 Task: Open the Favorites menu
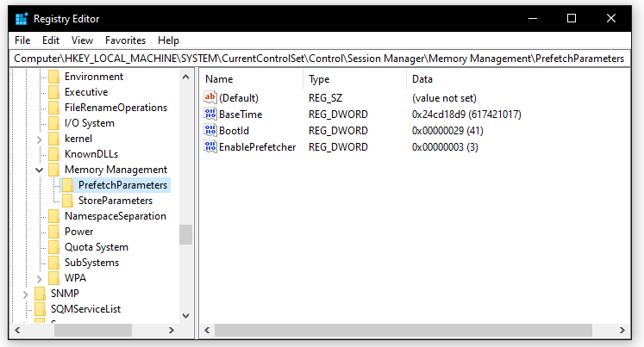tap(125, 40)
